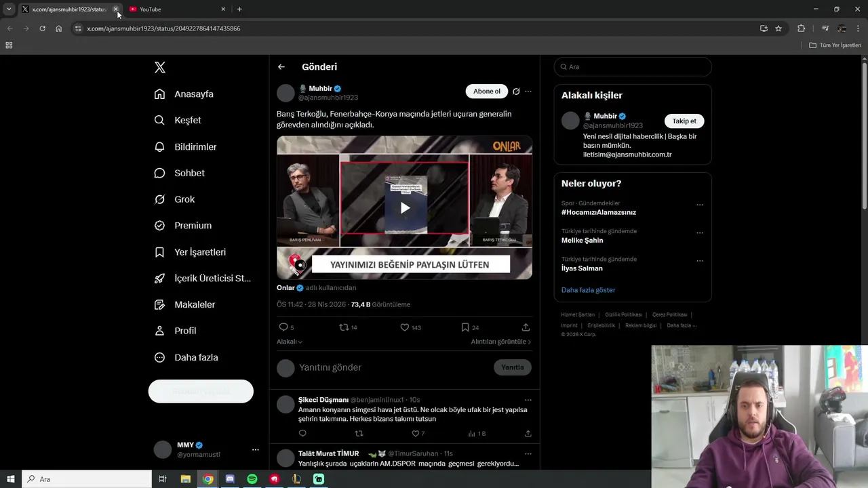Open Sohbet chat
Viewport: 868px width, 488px height.
pos(179,173)
